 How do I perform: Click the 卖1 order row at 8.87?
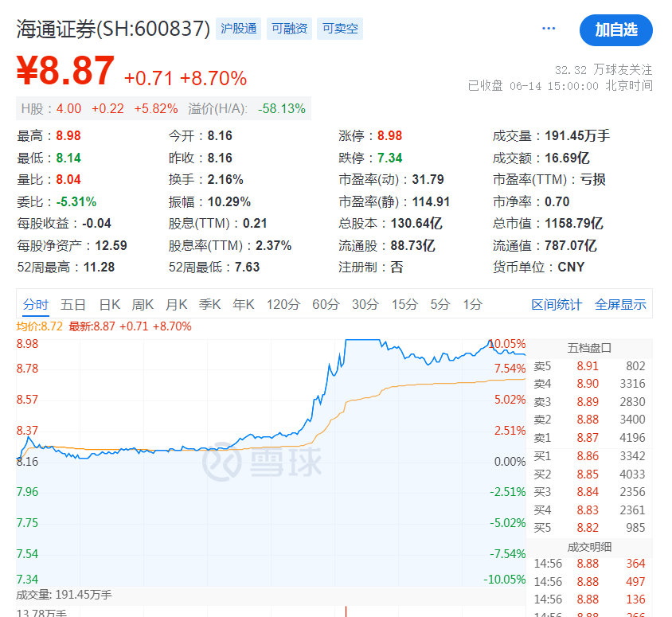pyautogui.click(x=589, y=437)
